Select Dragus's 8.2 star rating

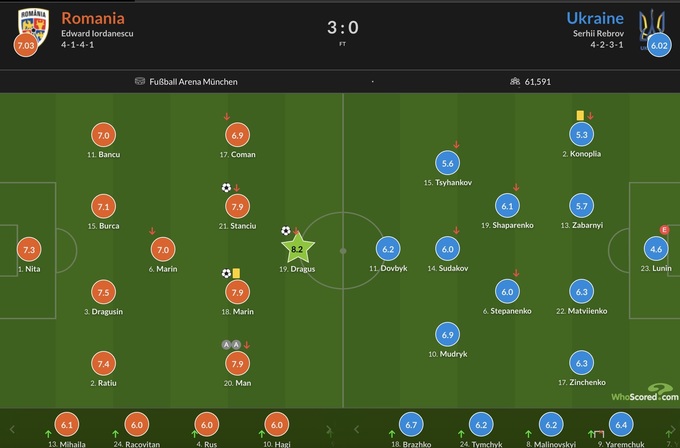(299, 247)
